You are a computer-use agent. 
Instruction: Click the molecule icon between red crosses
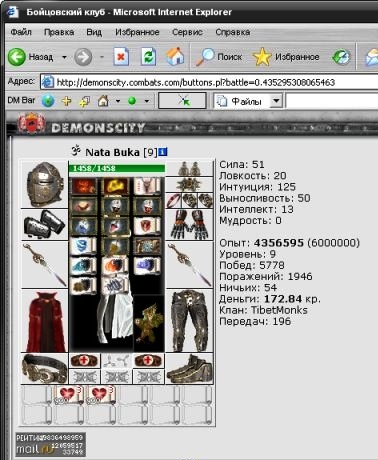116,361
